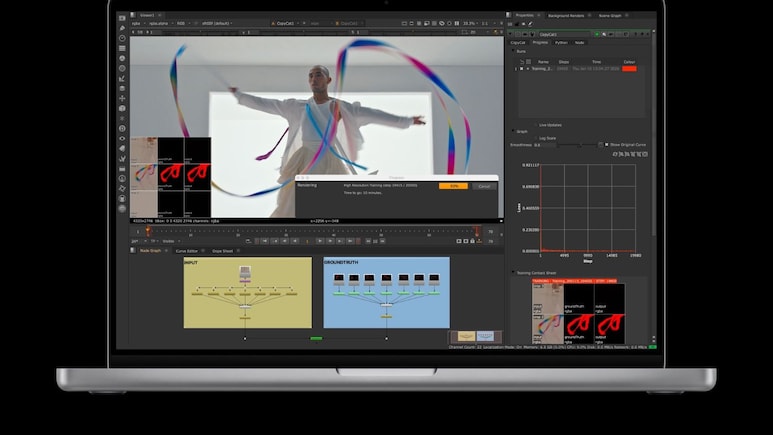Click the green node below the backdrops
The image size is (773, 435).
tap(316, 338)
